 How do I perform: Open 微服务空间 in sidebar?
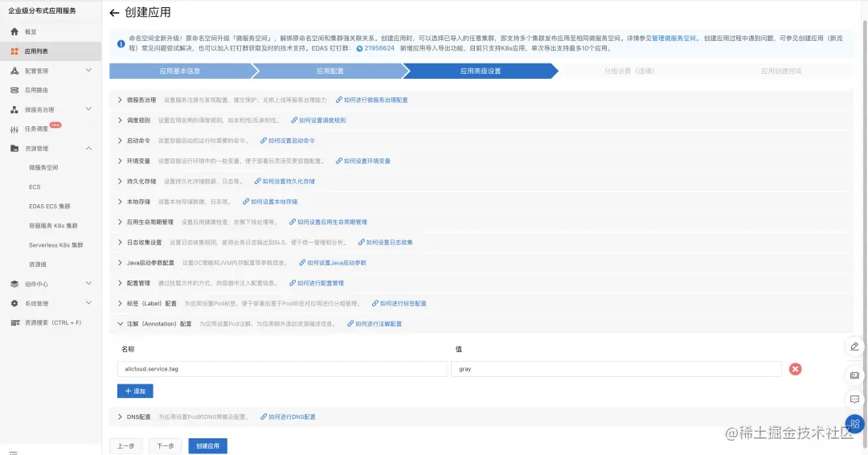coord(43,168)
